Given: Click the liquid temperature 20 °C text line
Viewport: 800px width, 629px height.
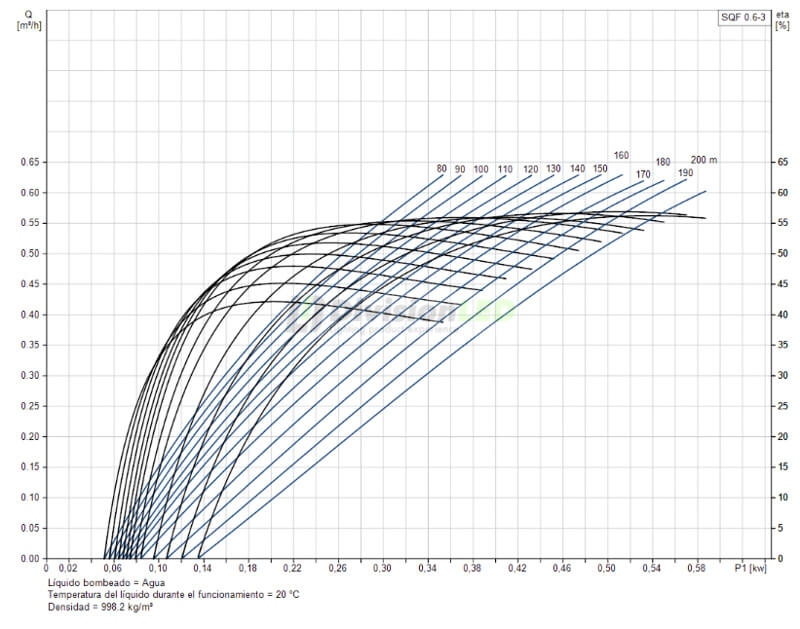Looking at the screenshot, I should [x=173, y=594].
